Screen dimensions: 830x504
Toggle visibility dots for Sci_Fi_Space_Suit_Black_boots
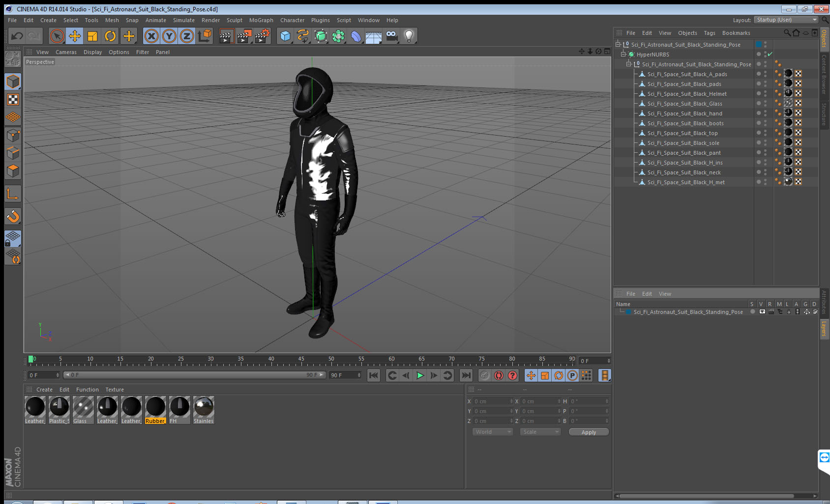tap(765, 123)
